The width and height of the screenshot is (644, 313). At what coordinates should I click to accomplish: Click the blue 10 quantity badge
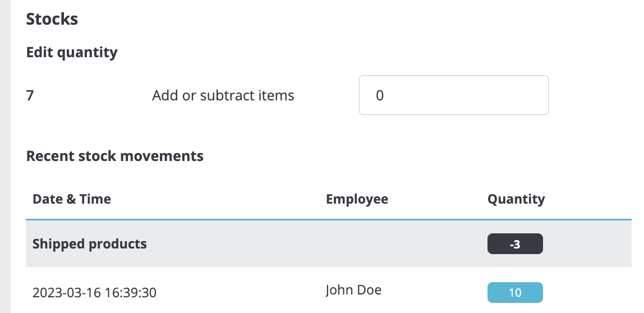pos(515,292)
